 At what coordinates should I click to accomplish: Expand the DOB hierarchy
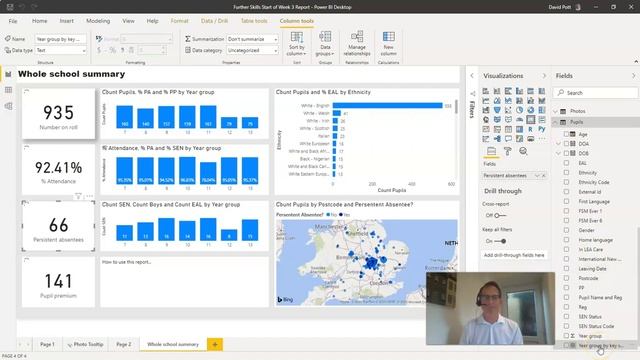[558, 153]
